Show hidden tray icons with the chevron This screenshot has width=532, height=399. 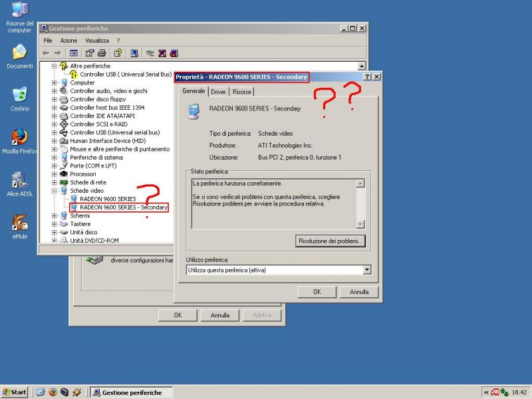click(486, 392)
